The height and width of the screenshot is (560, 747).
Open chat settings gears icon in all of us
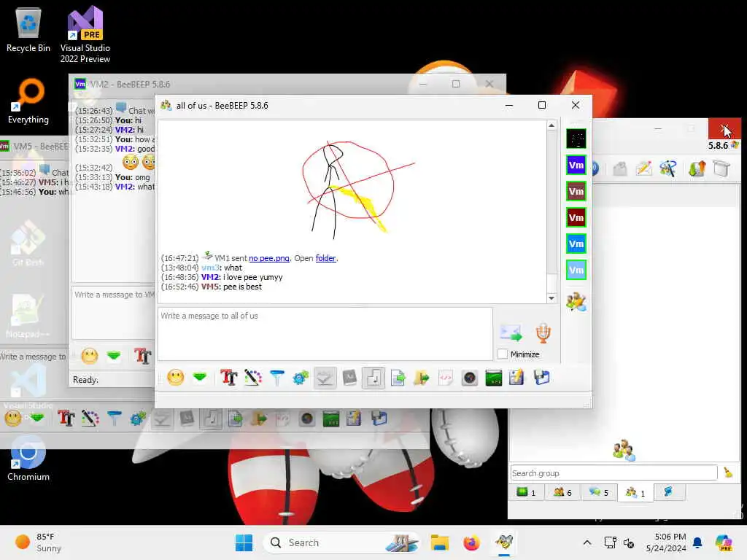point(301,378)
